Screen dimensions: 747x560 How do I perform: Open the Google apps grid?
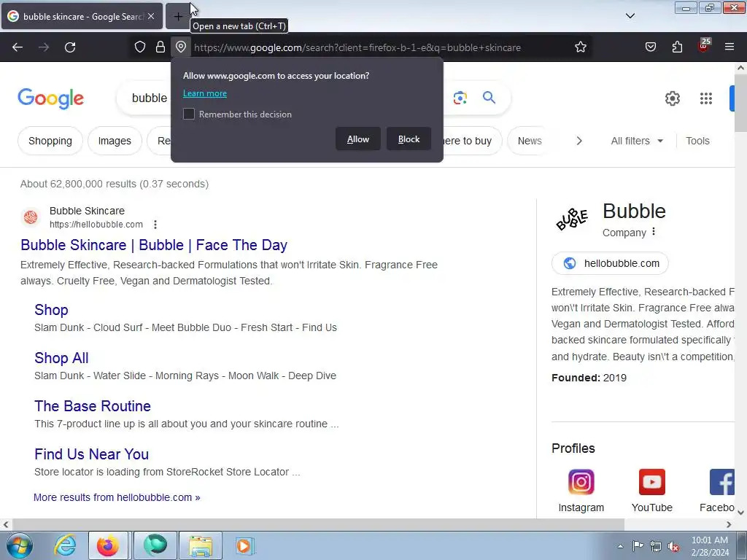coord(705,98)
